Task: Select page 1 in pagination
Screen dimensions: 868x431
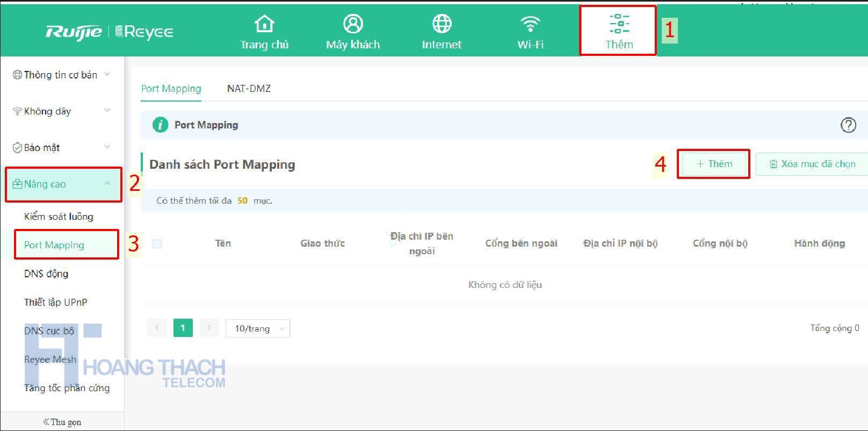Action: 183,328
